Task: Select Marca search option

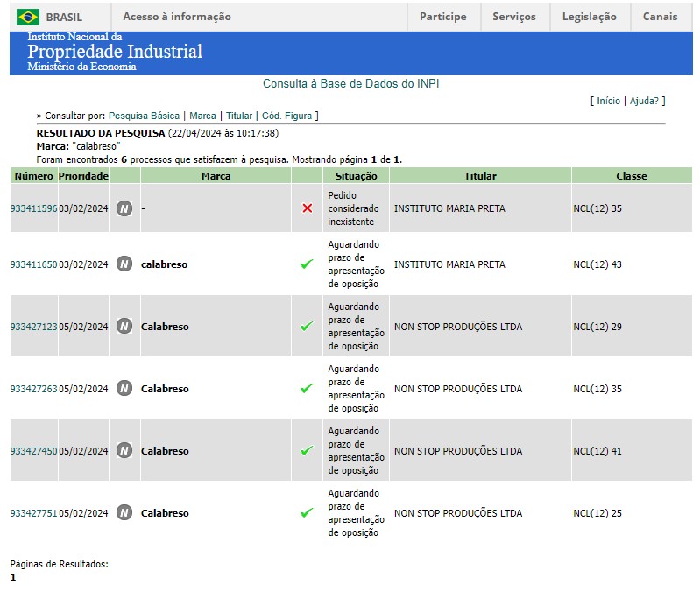Action: 202,116
